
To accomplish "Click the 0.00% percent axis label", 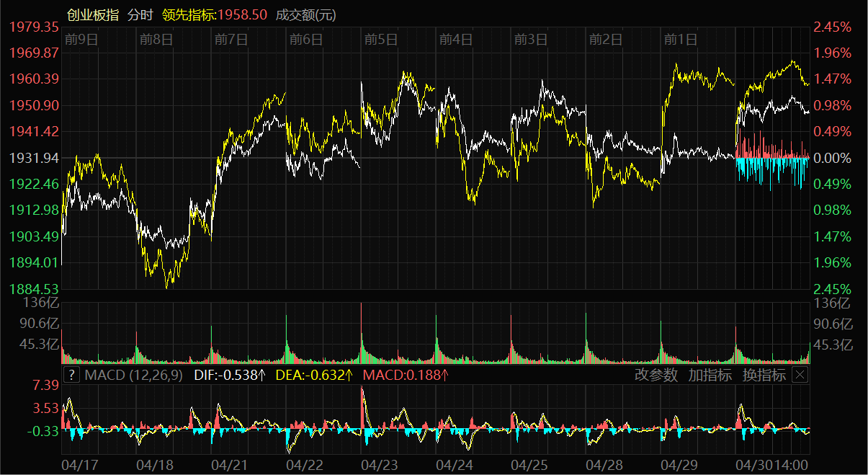I will pos(832,158).
